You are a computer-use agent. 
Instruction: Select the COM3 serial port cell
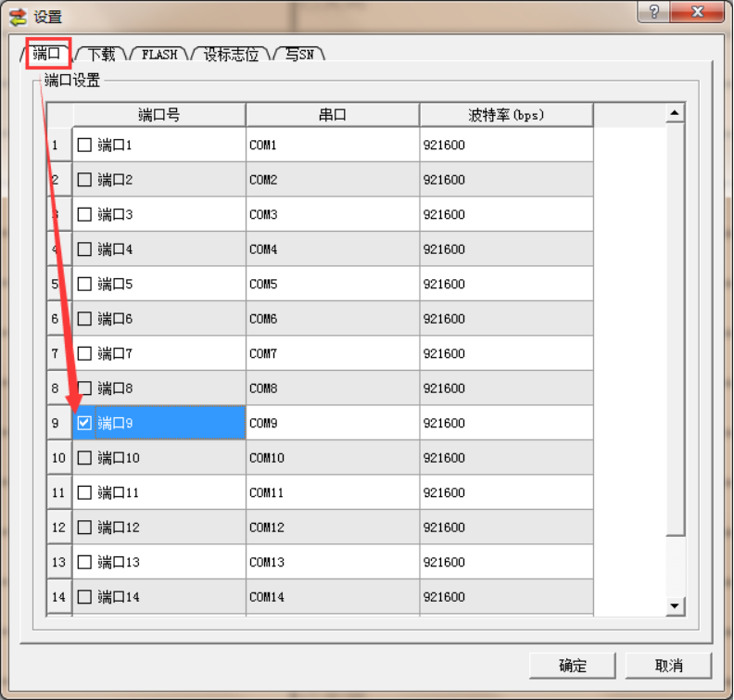pos(332,215)
